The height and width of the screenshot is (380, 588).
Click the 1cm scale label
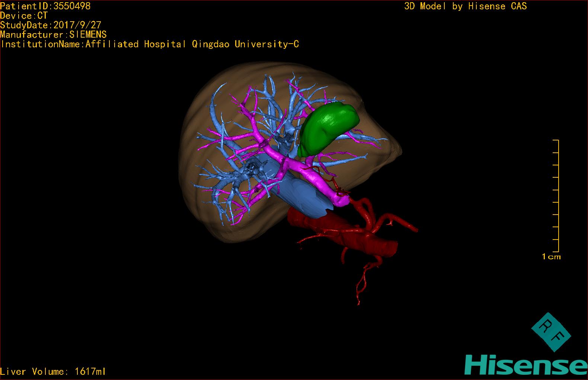coord(551,257)
